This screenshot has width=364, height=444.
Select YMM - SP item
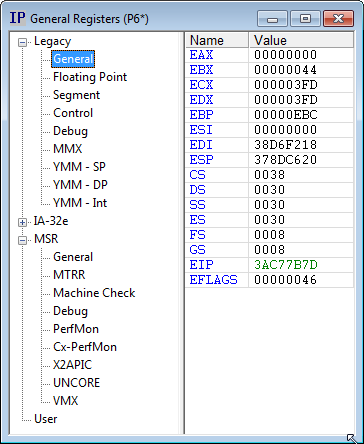click(79, 167)
